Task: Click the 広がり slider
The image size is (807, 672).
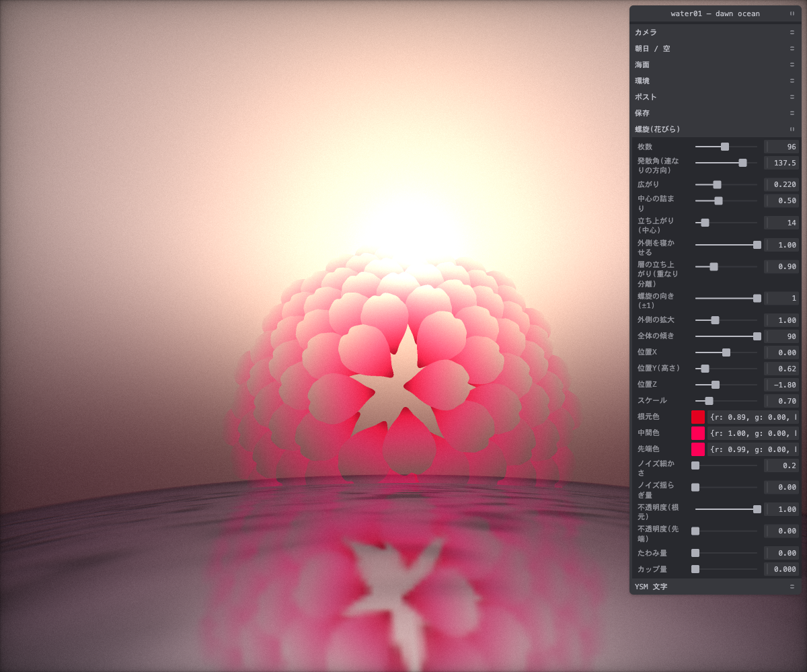Action: tap(726, 184)
